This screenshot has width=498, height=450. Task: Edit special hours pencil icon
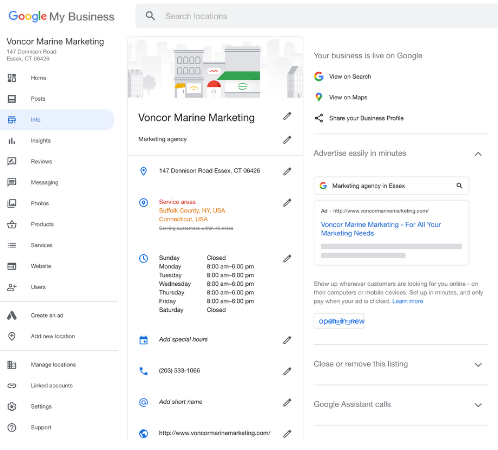[287, 340]
